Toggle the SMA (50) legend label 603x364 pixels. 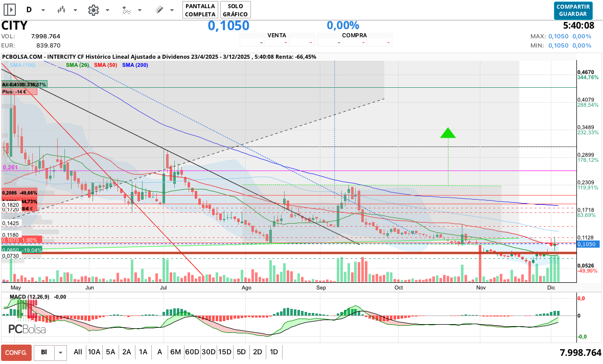pos(106,65)
